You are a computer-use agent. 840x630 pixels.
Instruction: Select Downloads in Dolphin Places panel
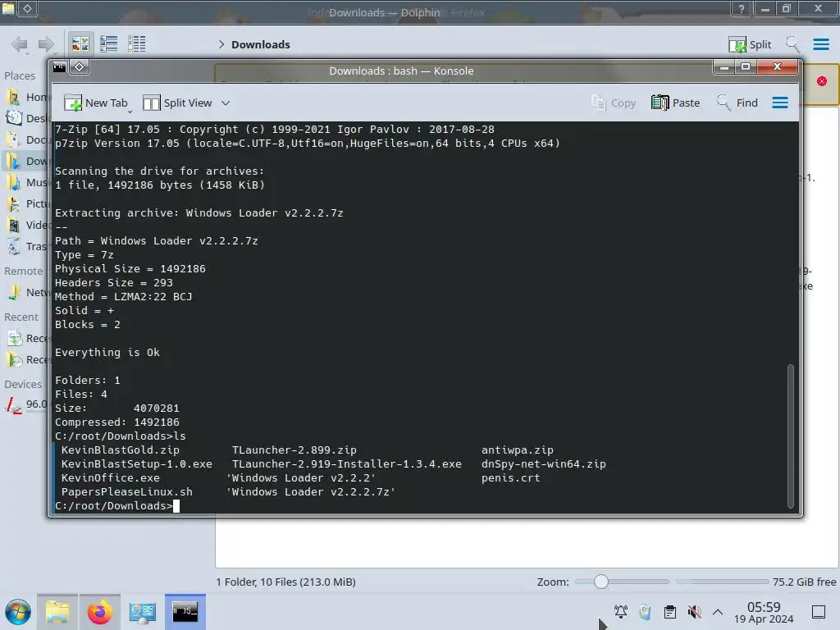(x=27, y=162)
